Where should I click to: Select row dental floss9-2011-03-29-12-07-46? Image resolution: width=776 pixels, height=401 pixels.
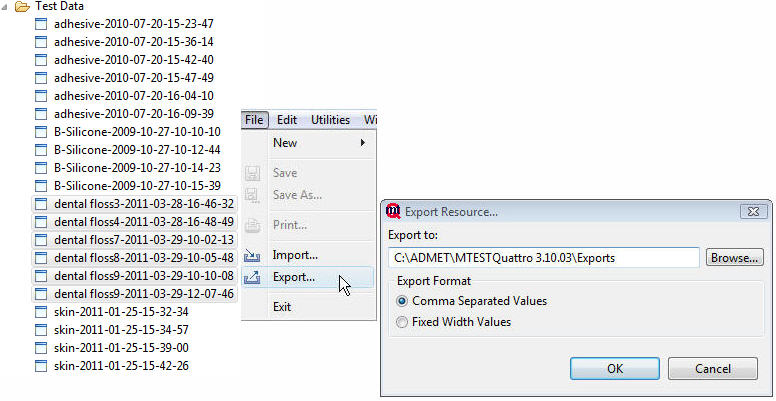tap(135, 294)
